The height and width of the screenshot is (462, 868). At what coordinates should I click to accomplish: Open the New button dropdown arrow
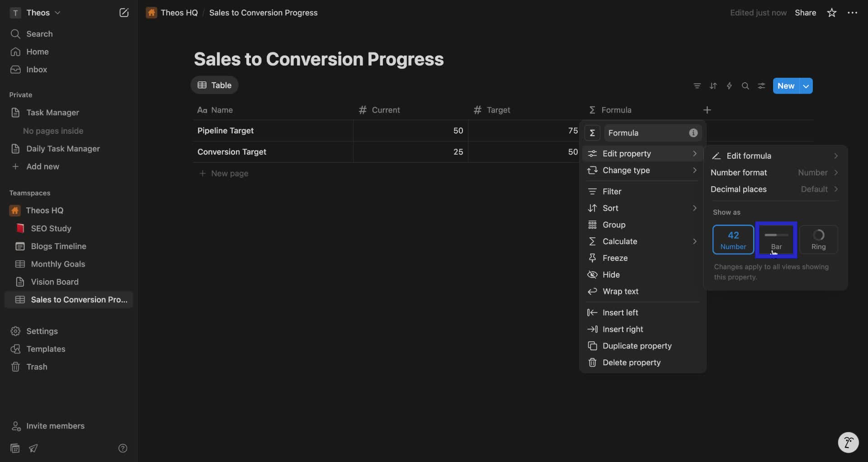click(x=806, y=86)
